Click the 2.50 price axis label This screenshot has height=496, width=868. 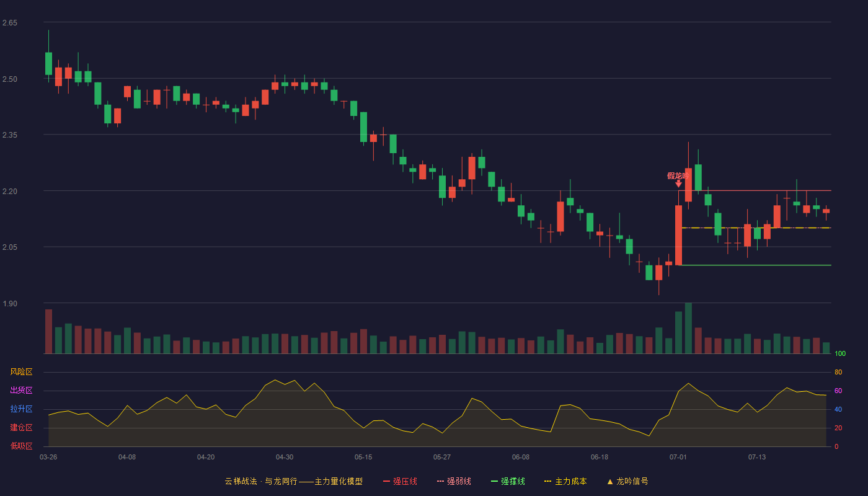coord(10,79)
